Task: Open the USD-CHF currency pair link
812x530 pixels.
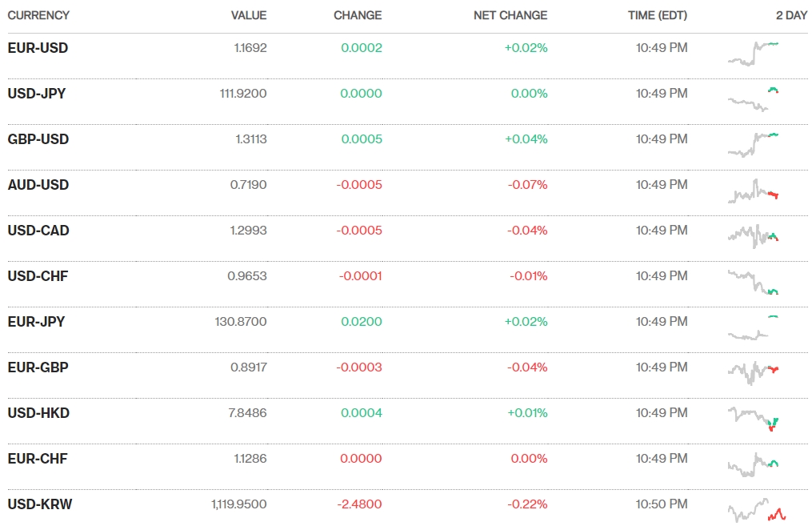Action: coord(38,276)
